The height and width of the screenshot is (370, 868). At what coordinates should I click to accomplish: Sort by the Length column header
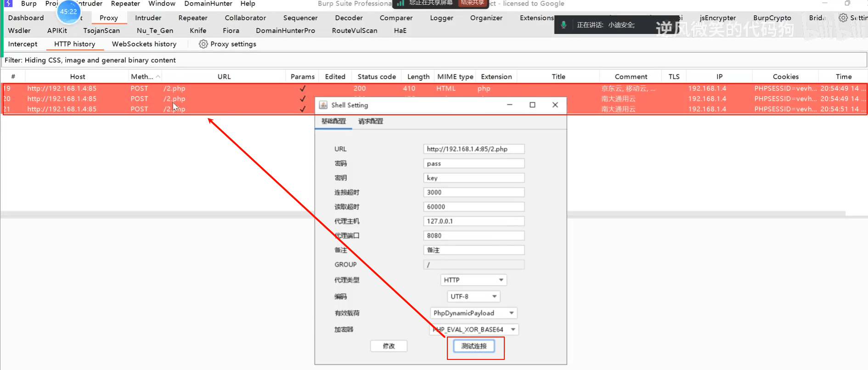pos(418,77)
